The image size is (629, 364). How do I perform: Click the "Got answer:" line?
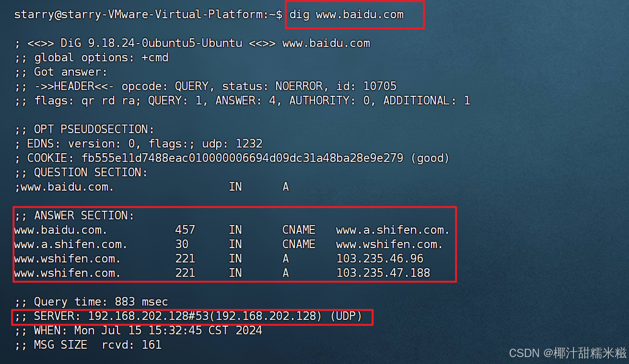coord(61,72)
